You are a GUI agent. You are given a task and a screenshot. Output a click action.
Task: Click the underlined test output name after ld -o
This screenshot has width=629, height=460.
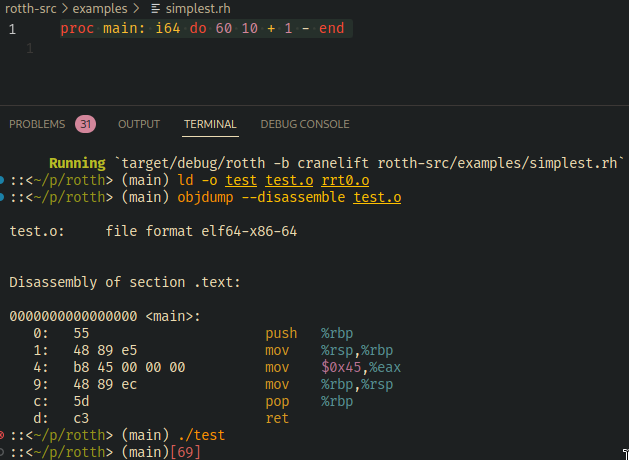[x=241, y=181]
